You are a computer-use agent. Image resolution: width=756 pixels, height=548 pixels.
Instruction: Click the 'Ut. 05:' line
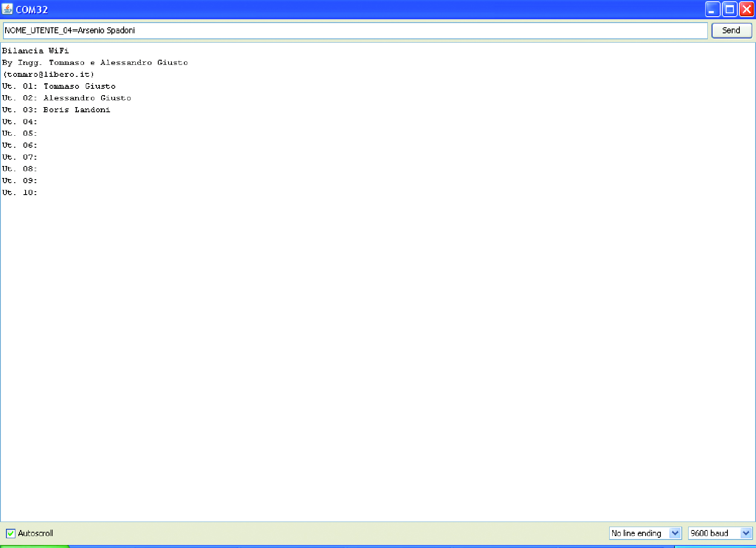20,134
